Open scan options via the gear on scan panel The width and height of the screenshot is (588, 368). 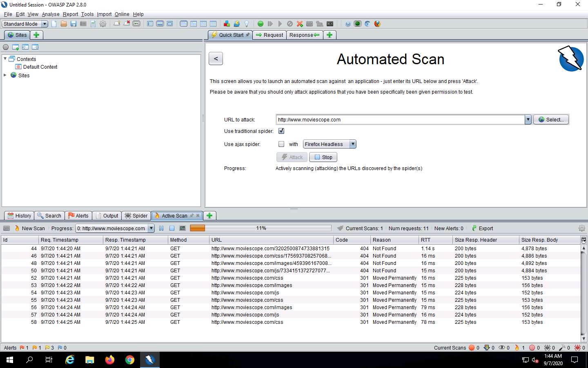[582, 228]
